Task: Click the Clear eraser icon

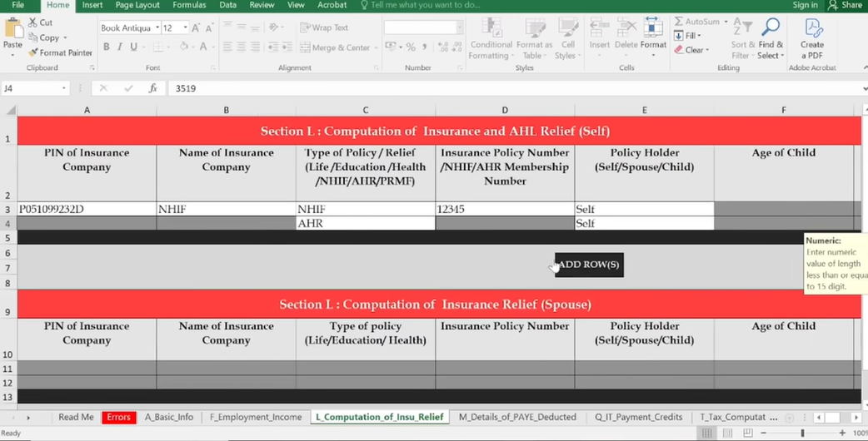Action: (678, 50)
